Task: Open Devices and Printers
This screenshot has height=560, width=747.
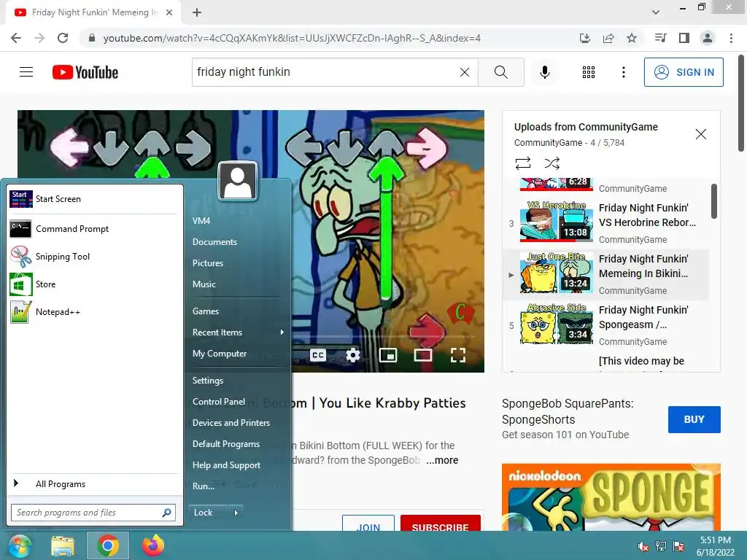Action: [231, 422]
